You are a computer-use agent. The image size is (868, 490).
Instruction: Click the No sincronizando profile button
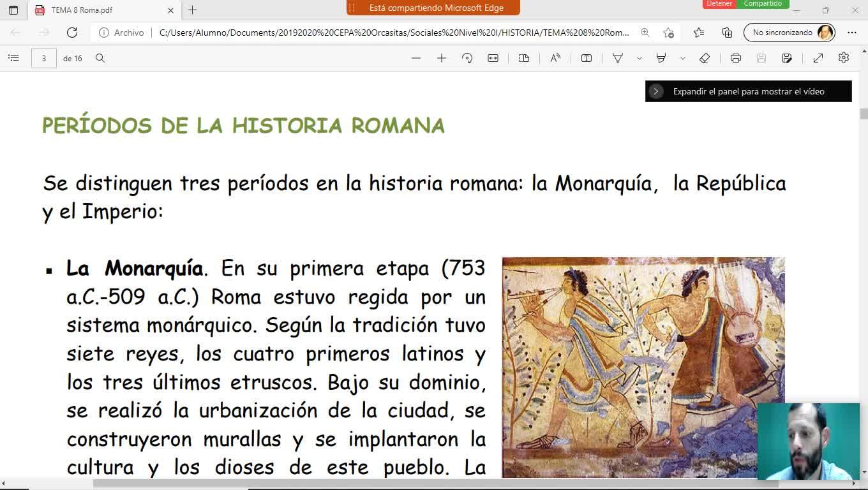pos(789,33)
